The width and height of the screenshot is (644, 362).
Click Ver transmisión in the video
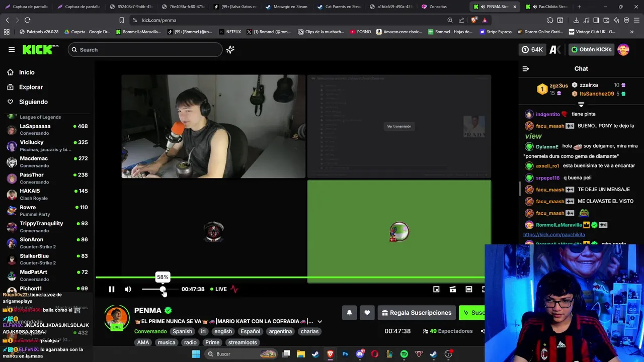pos(399,126)
